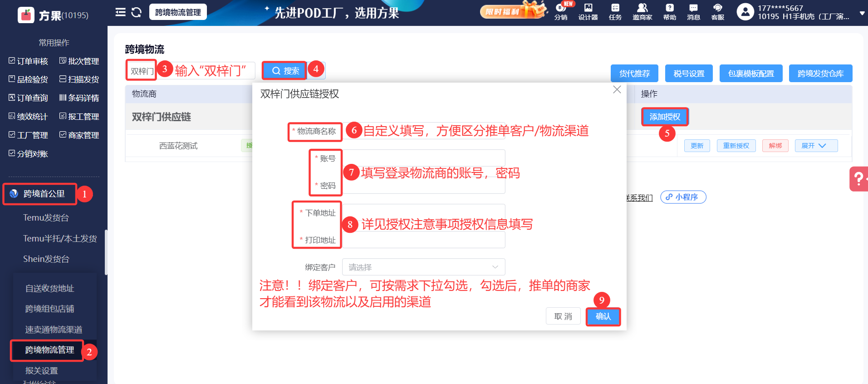868x384 pixels.
Task: Focus the 账号 input field
Action: [x=423, y=158]
